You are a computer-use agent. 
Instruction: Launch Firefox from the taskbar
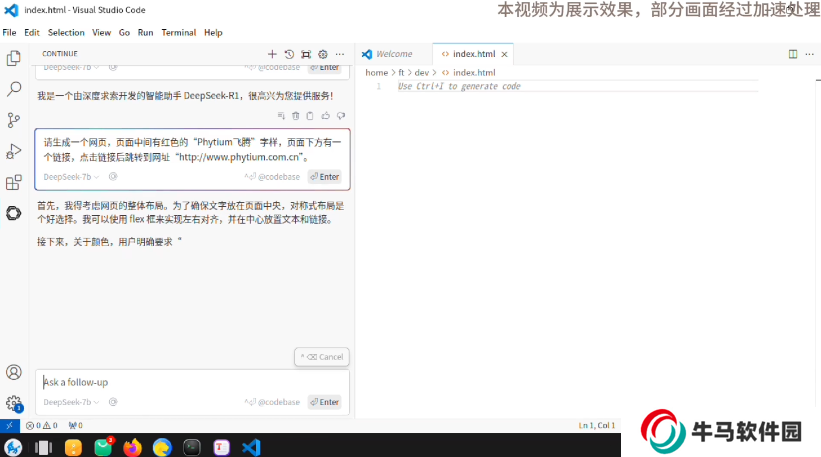132,447
